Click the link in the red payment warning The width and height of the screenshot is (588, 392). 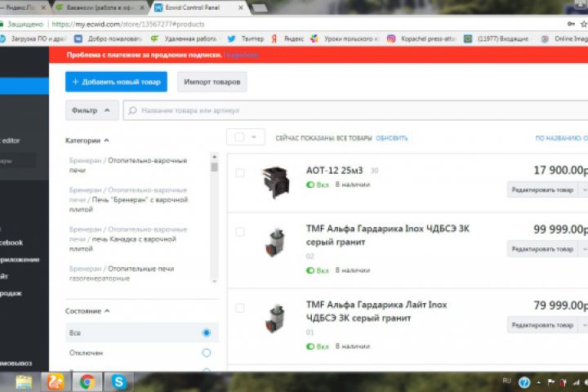[242, 56]
